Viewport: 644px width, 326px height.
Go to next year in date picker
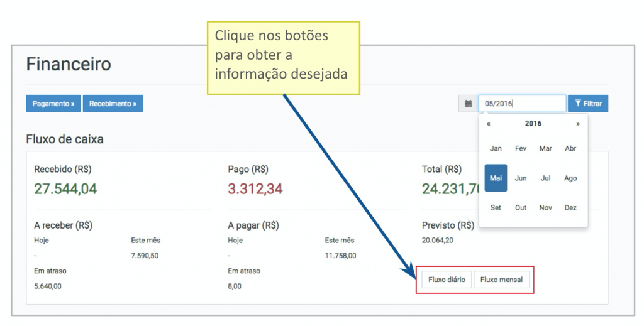578,124
